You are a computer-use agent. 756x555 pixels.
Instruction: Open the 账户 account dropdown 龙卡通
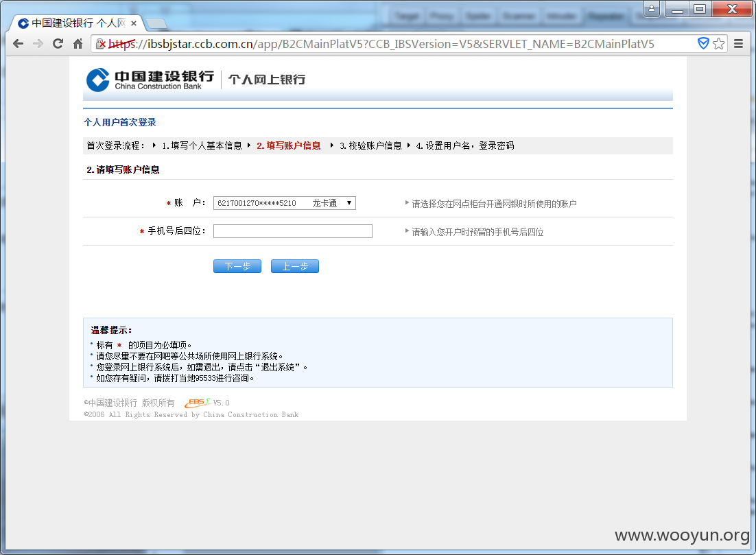285,203
